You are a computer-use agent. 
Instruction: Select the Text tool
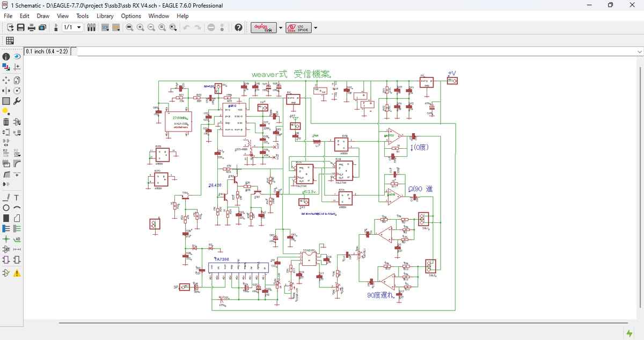coord(17,198)
